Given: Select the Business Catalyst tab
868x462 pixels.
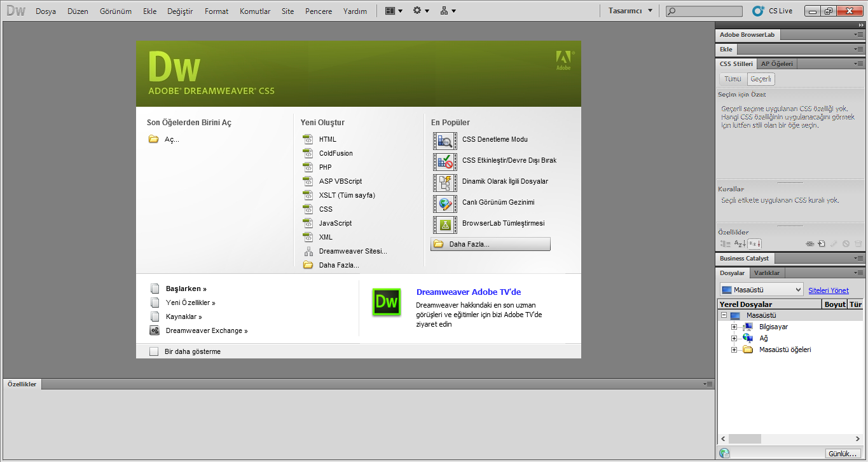Looking at the screenshot, I should pyautogui.click(x=744, y=258).
